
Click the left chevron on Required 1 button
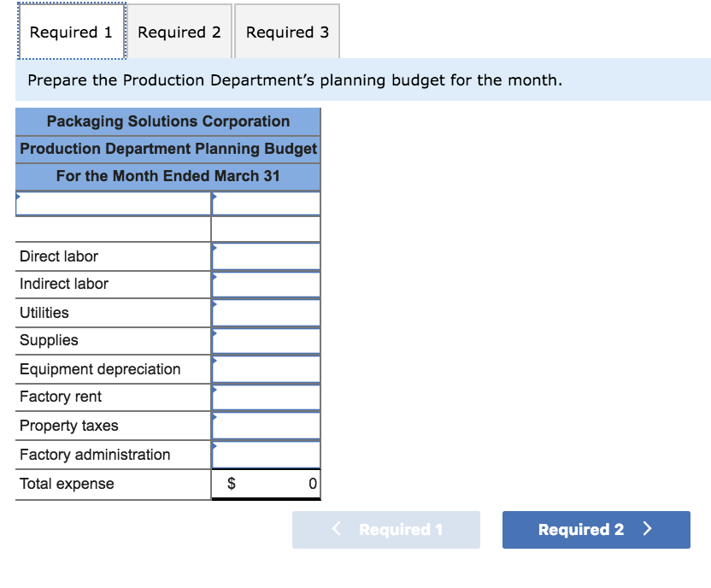coord(336,528)
